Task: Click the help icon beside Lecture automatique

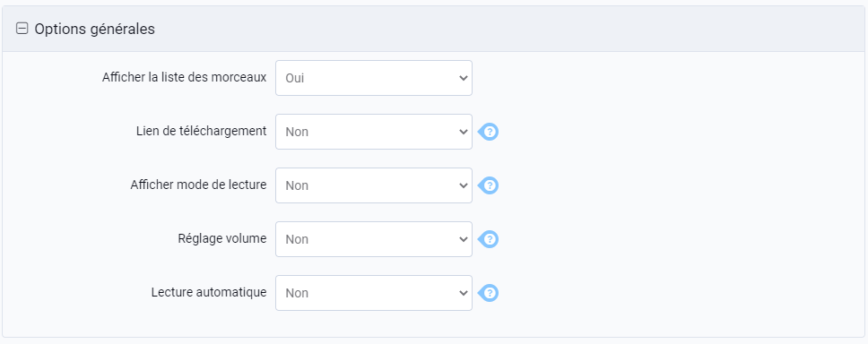Action: pos(488,293)
